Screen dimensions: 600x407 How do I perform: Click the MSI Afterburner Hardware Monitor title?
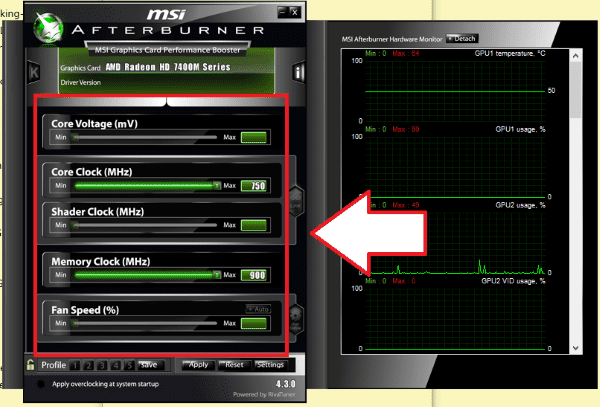point(392,39)
